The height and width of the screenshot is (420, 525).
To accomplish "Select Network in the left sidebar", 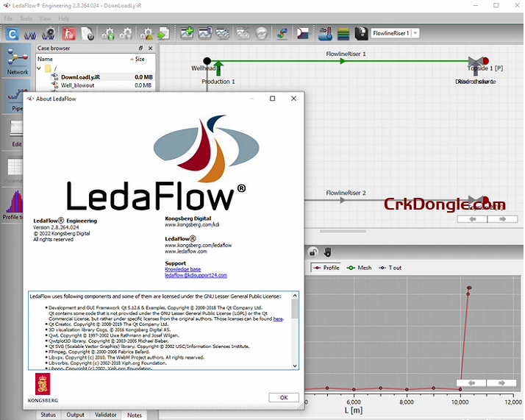I will point(18,61).
